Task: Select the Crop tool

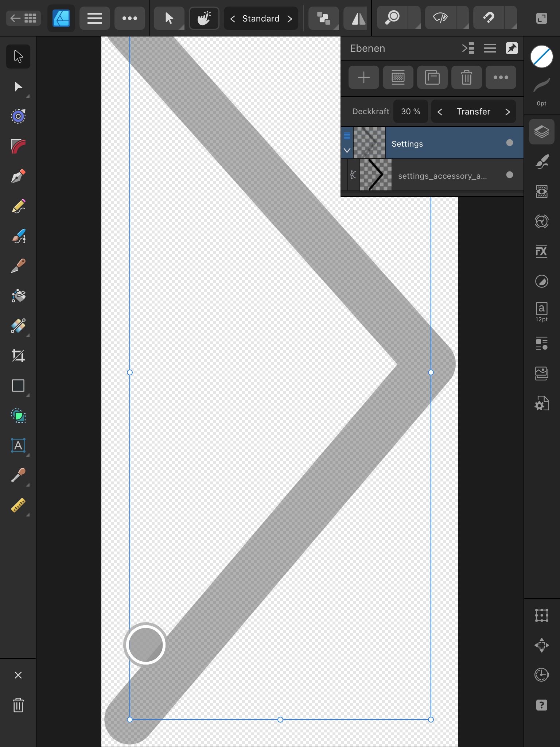Action: click(18, 356)
